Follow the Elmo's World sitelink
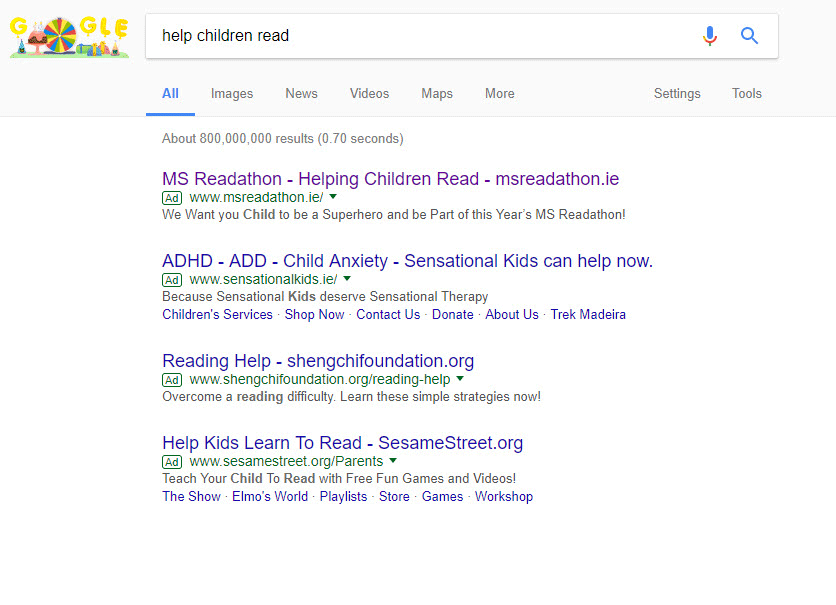This screenshot has height=605, width=836. pos(270,497)
